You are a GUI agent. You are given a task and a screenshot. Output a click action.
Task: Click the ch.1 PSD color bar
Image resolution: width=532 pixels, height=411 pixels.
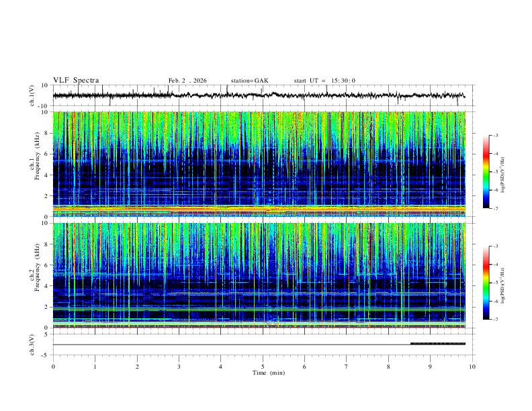tap(486, 172)
